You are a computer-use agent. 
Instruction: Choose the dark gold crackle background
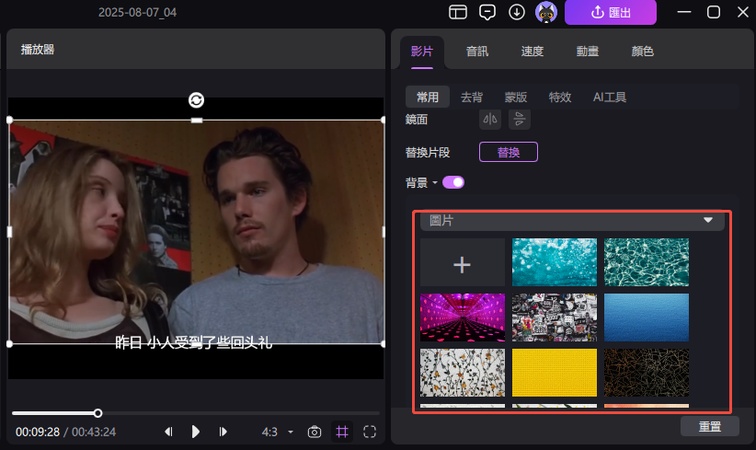pyautogui.click(x=646, y=373)
